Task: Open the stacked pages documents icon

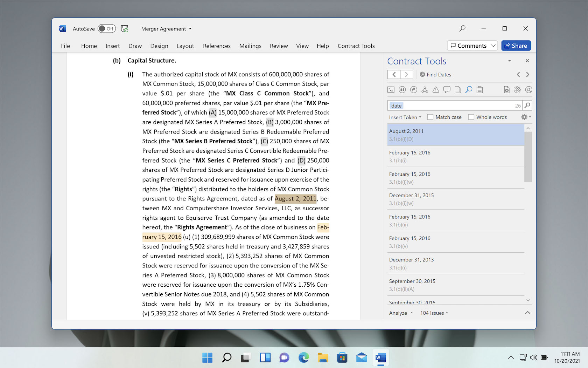Action: pyautogui.click(x=458, y=90)
